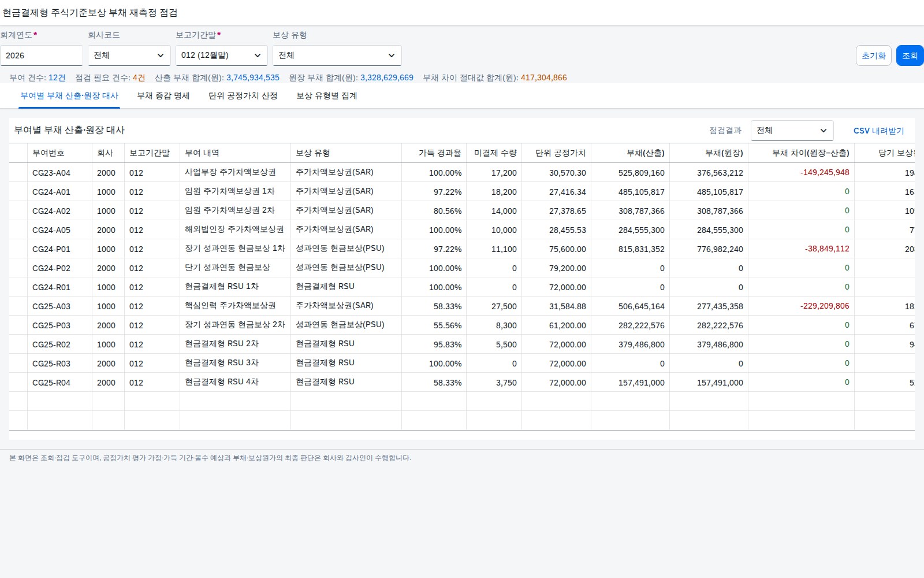
Task: Click 장기 성과연동 현금보상 2차 description
Action: click(x=235, y=325)
